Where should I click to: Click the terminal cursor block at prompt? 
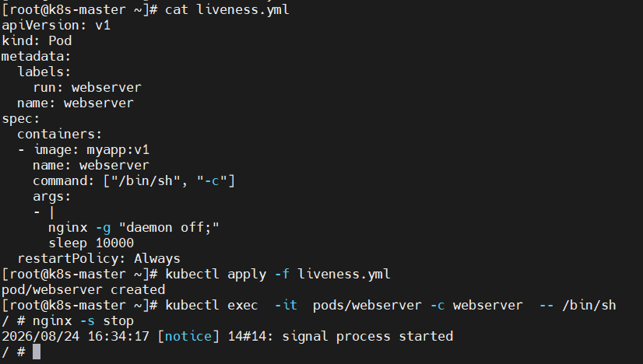click(x=37, y=352)
